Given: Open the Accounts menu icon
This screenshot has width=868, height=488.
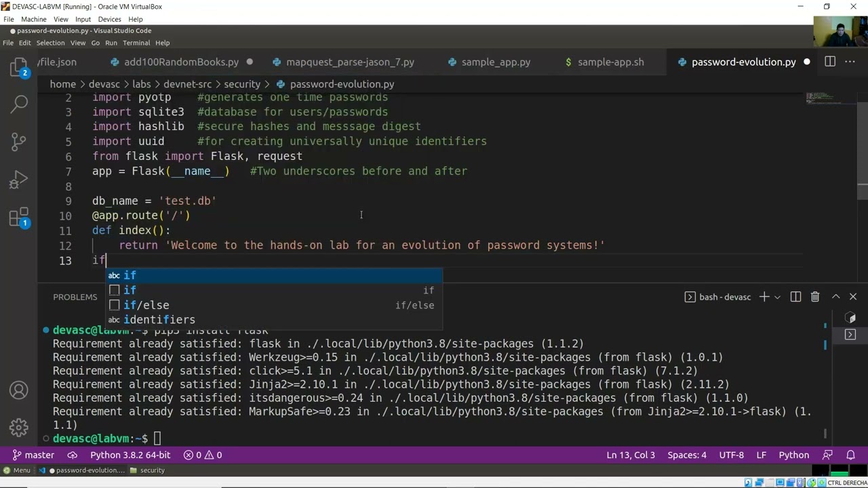Looking at the screenshot, I should [x=19, y=390].
